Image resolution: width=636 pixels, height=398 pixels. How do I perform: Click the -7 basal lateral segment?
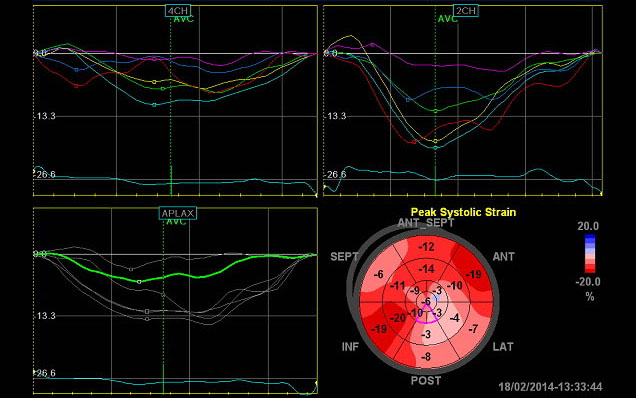coord(473,329)
